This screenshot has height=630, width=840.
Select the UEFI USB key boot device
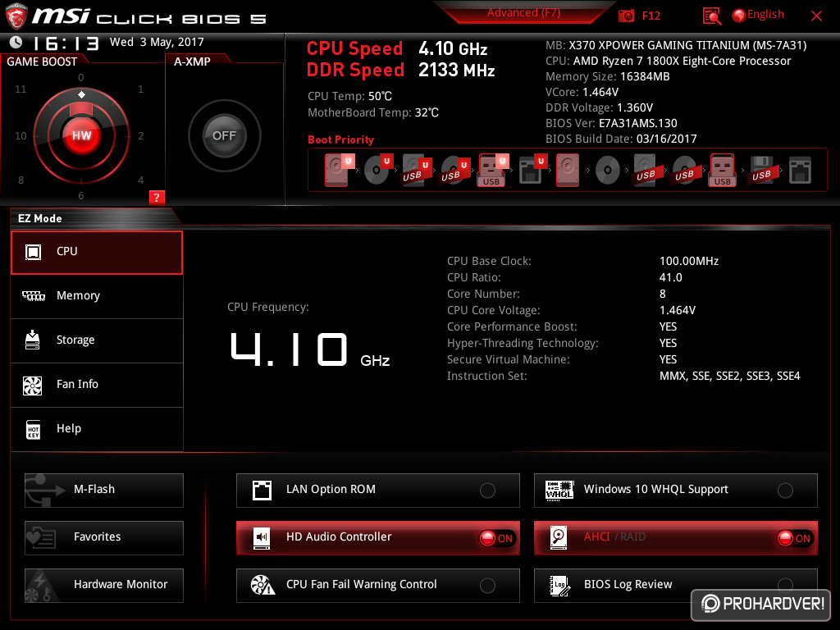[493, 171]
